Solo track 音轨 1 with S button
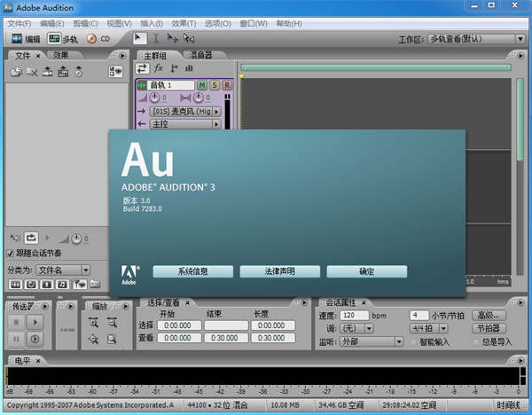This screenshot has width=532, height=415. (x=215, y=85)
